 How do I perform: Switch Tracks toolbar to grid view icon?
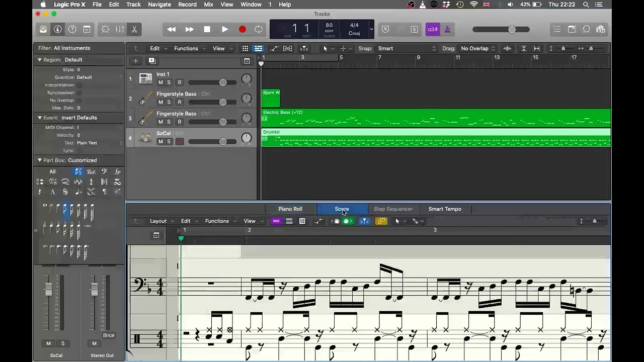point(245,48)
